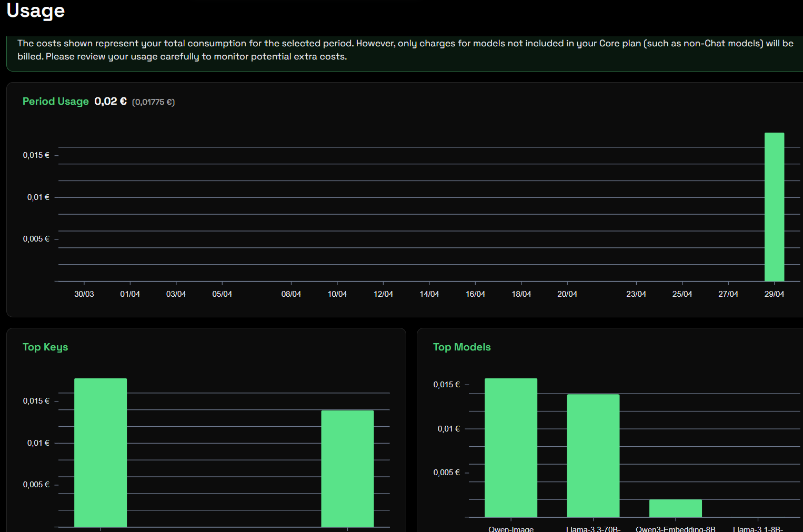Click the '05/04' date label
Screen dimensions: 803x532
pyautogui.click(x=222, y=294)
